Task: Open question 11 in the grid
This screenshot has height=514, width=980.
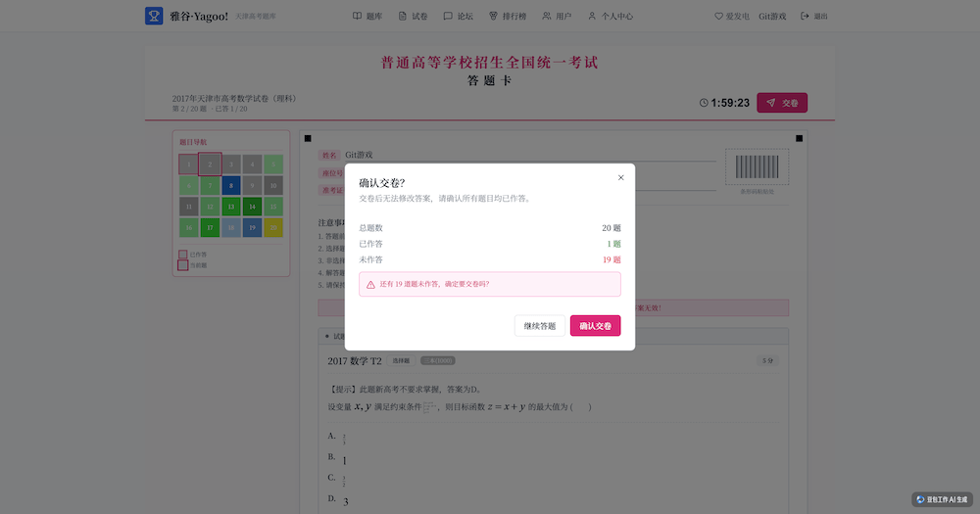Action: 189,207
